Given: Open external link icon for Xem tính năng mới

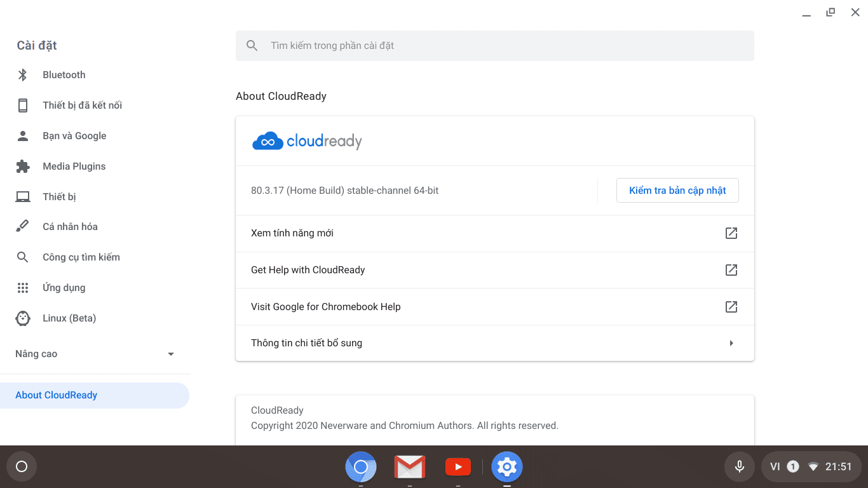Looking at the screenshot, I should pyautogui.click(x=731, y=233).
